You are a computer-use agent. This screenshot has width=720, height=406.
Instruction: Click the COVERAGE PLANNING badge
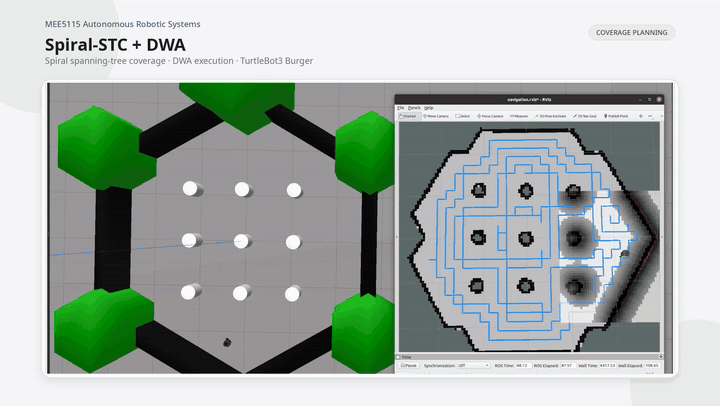[x=632, y=33]
